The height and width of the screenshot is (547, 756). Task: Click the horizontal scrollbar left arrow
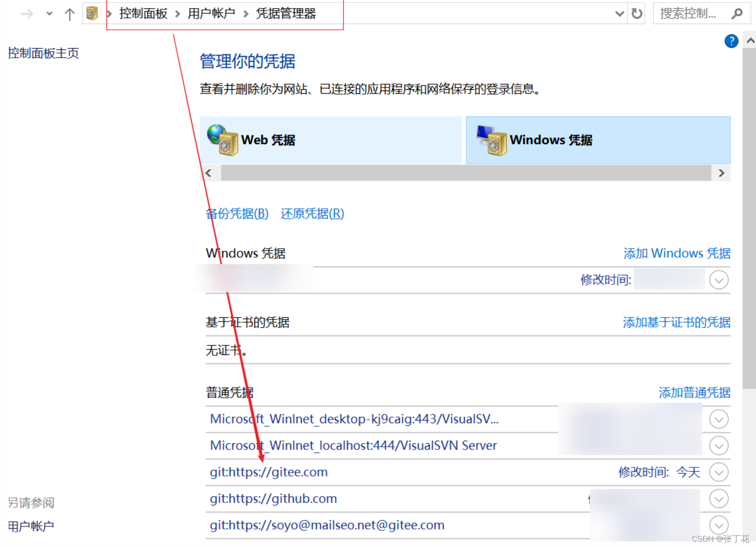pyautogui.click(x=209, y=173)
